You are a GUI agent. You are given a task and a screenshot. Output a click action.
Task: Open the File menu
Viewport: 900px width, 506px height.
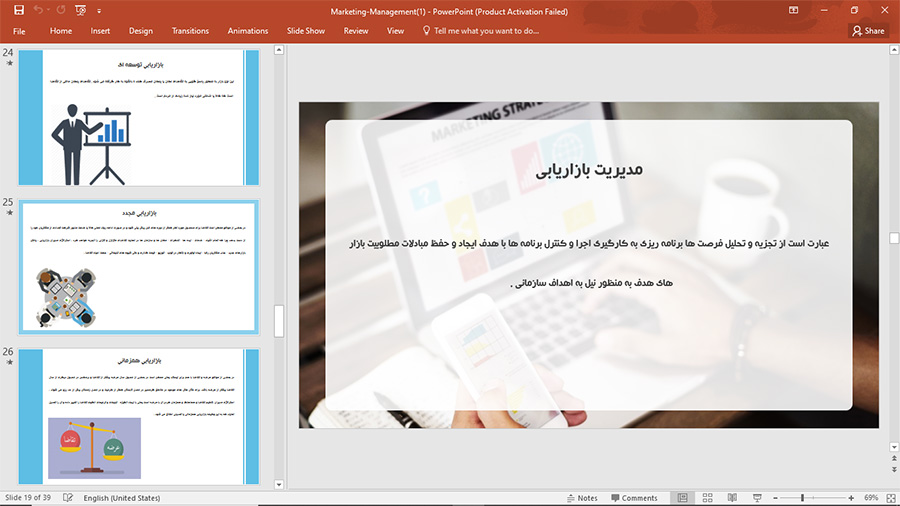(x=18, y=31)
